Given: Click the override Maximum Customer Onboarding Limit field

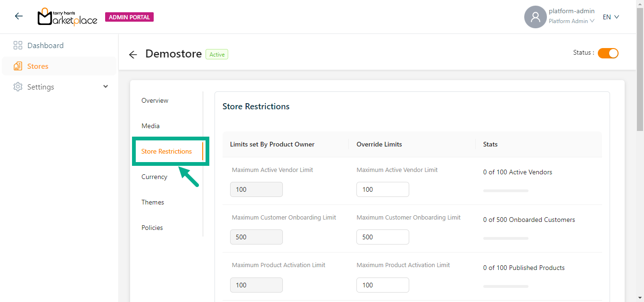Looking at the screenshot, I should 382,237.
